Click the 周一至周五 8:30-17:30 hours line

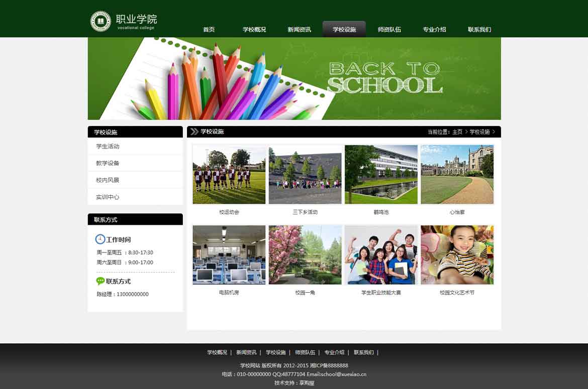point(125,252)
